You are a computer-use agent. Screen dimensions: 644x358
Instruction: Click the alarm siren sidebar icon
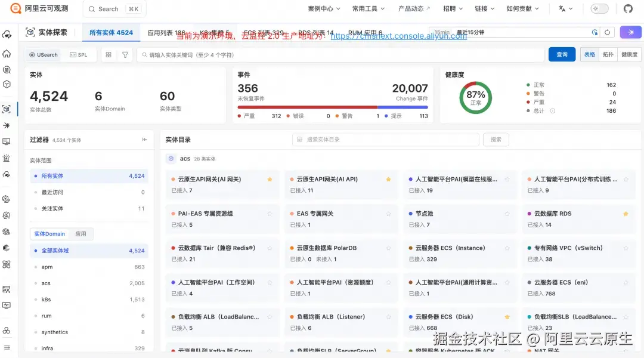(7, 158)
